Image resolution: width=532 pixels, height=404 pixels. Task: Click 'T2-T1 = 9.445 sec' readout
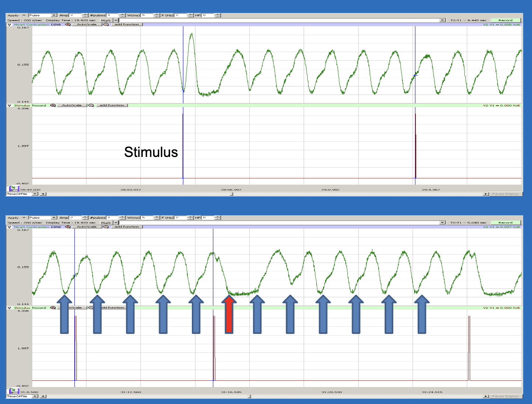468,20
